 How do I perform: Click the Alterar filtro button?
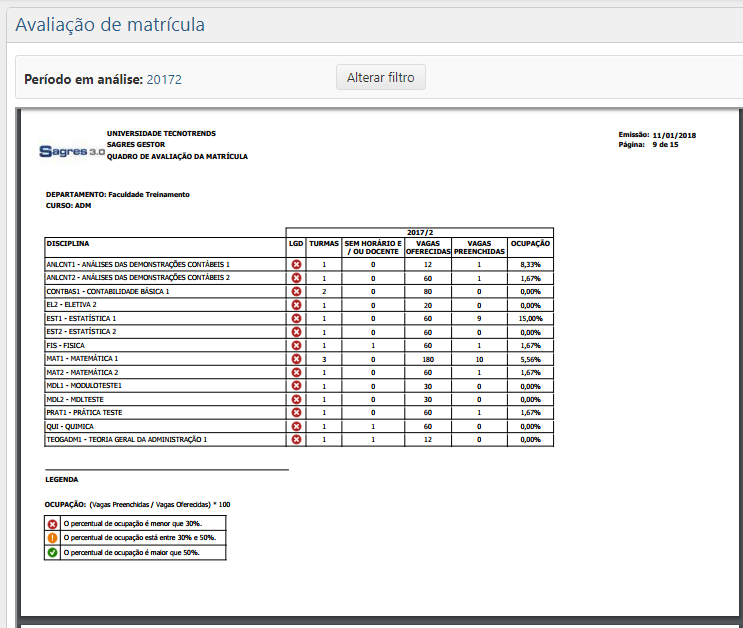click(x=380, y=77)
